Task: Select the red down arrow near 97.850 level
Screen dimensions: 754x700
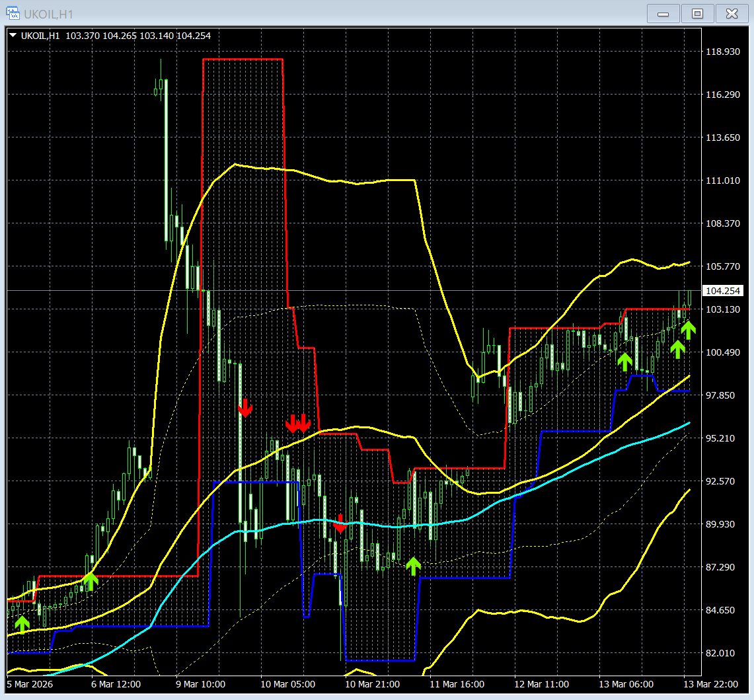Action: click(245, 408)
